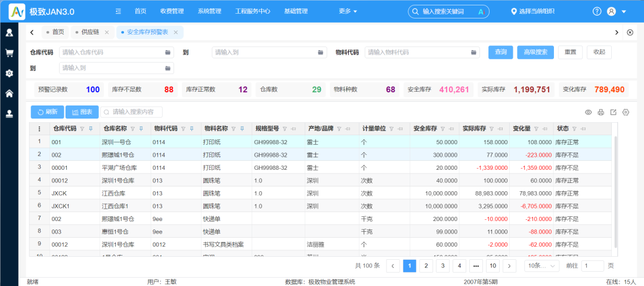Click the print icon above the table
Screen dimensions: 644x286
point(601,113)
